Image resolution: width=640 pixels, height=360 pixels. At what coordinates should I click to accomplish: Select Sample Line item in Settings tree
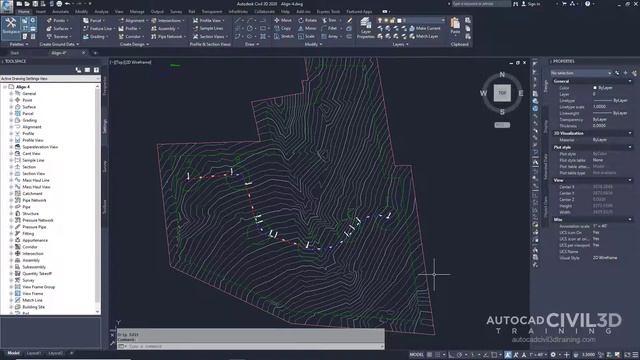(33, 160)
